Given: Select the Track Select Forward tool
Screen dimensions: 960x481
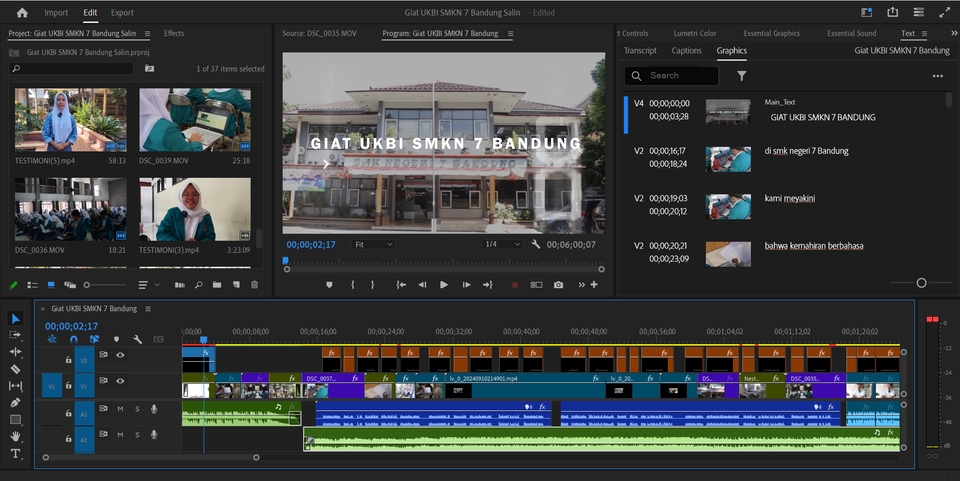Looking at the screenshot, I should coord(15,335).
